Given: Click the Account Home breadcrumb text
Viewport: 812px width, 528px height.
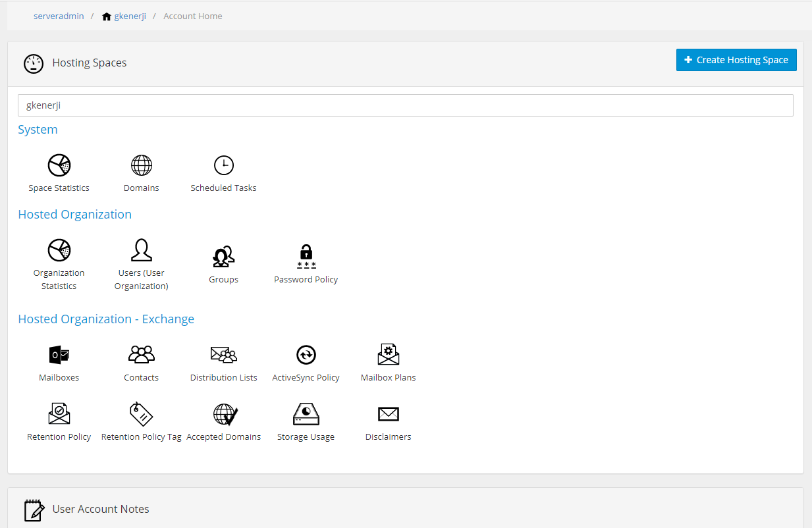Looking at the screenshot, I should coord(193,16).
